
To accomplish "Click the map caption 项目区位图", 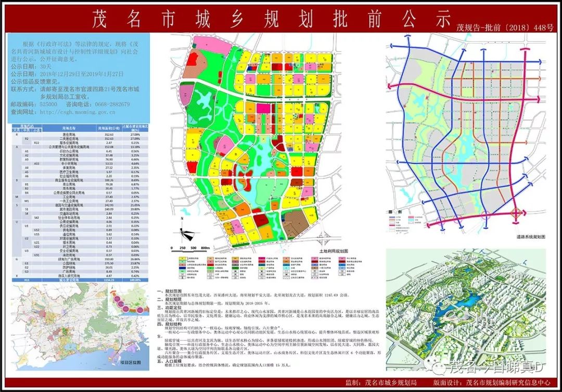I will coord(131,363).
